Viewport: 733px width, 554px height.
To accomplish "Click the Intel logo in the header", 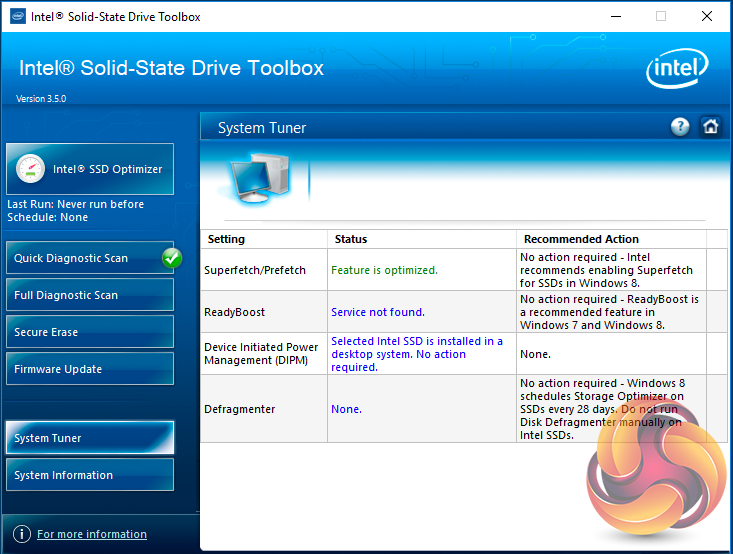I will tap(679, 69).
